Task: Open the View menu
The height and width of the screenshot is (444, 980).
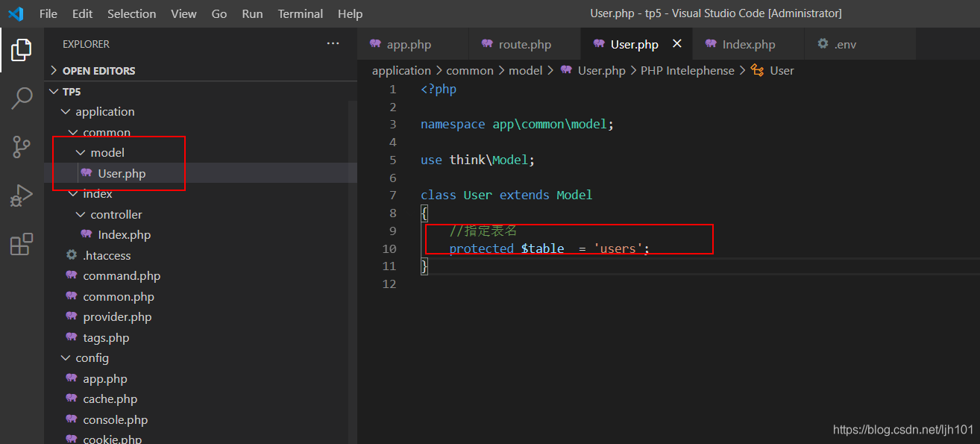Action: (x=183, y=13)
